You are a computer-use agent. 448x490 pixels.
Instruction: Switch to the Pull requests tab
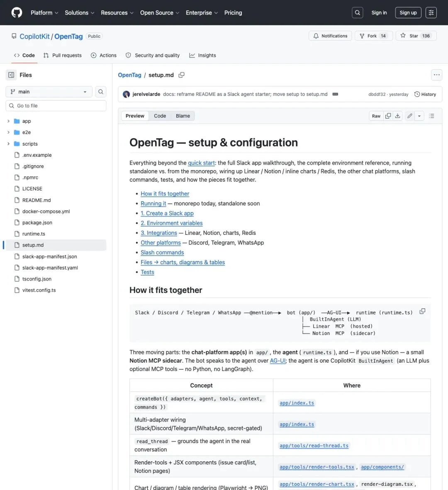(63, 55)
